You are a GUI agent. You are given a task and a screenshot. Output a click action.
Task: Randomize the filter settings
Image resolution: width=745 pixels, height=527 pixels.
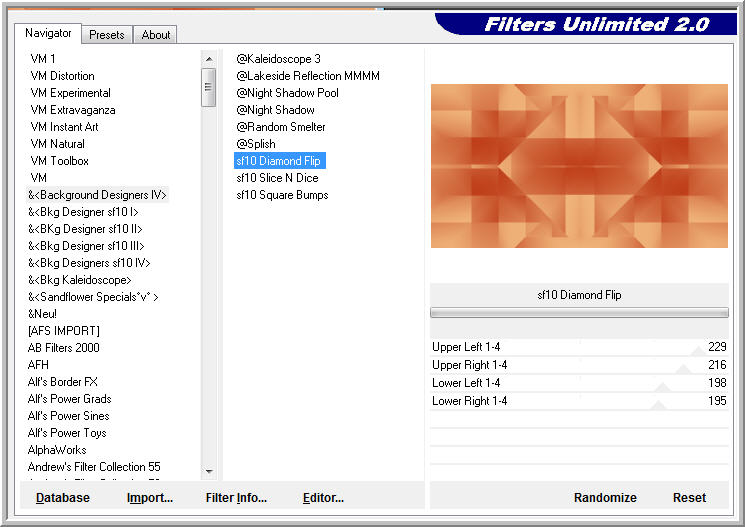pos(605,498)
